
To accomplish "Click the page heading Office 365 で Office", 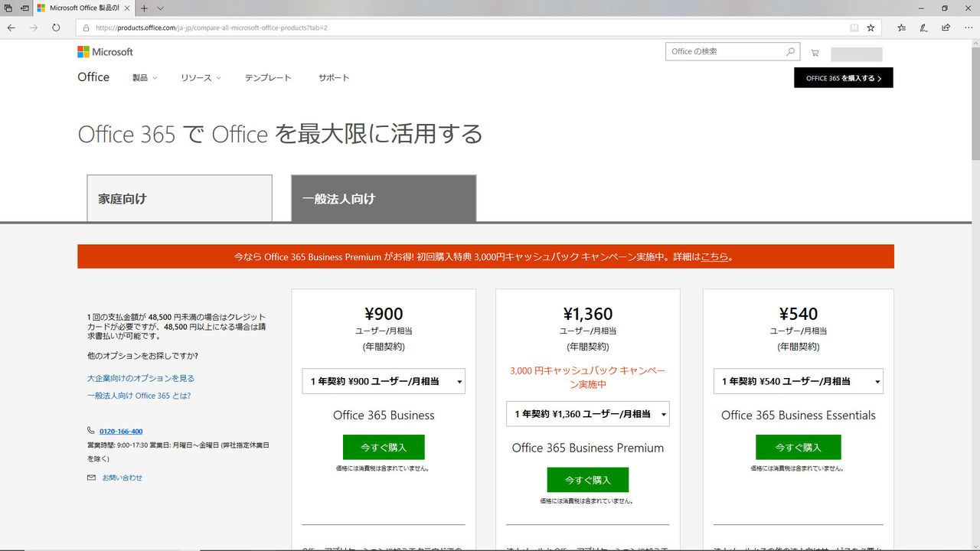I will (x=280, y=134).
